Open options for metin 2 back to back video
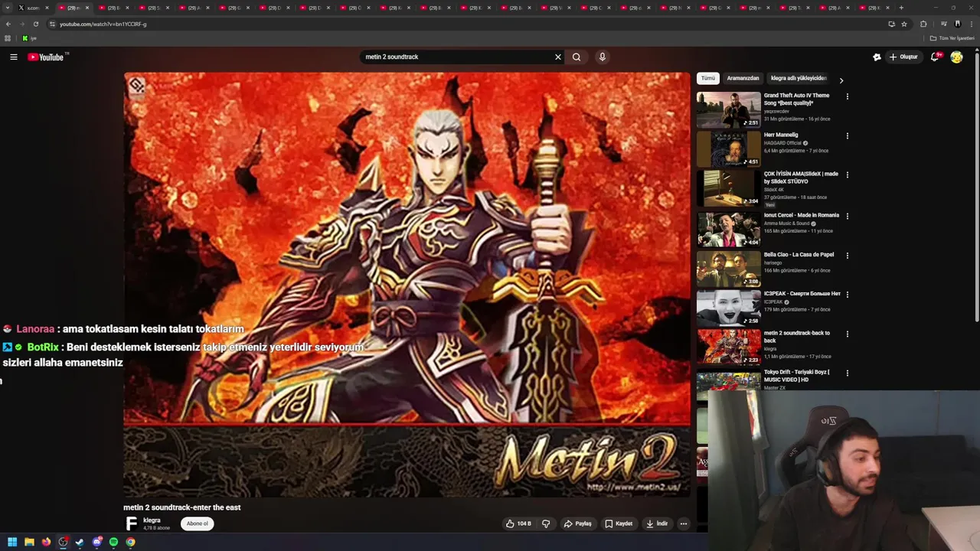The height and width of the screenshot is (551, 980). [x=847, y=334]
